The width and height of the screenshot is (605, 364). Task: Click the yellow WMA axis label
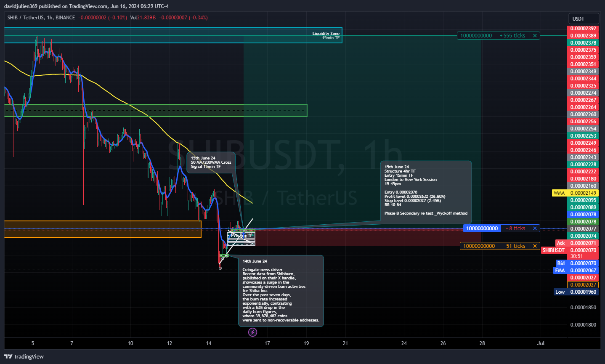(559, 193)
